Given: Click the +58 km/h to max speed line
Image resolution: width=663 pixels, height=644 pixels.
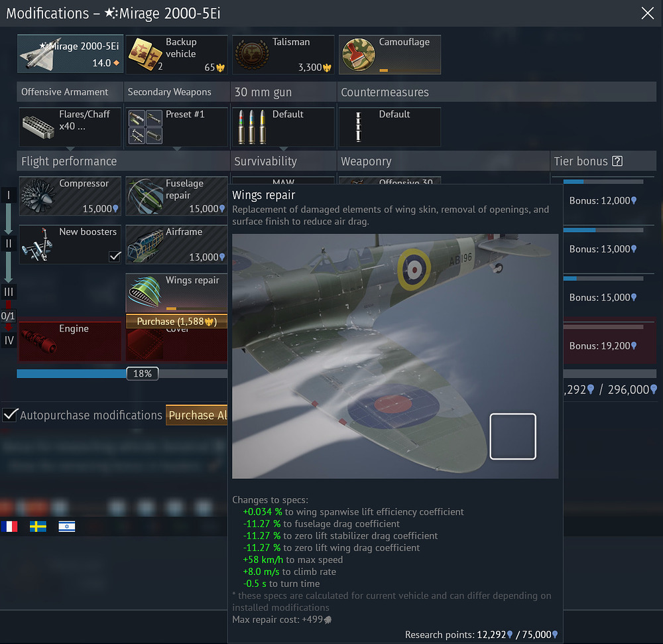Looking at the screenshot, I should point(292,559).
